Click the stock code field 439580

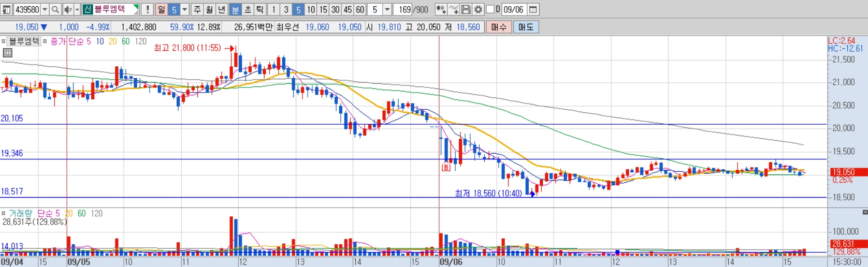tap(26, 10)
